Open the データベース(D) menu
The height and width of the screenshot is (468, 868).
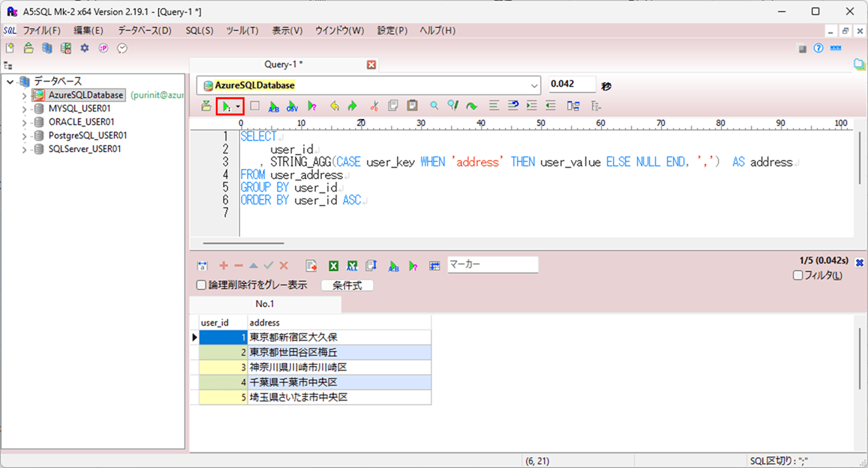144,31
